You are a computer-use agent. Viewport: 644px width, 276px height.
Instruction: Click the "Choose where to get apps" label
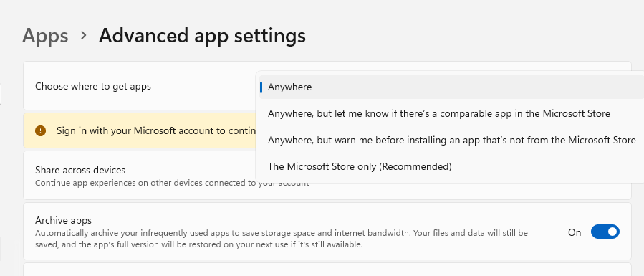93,86
